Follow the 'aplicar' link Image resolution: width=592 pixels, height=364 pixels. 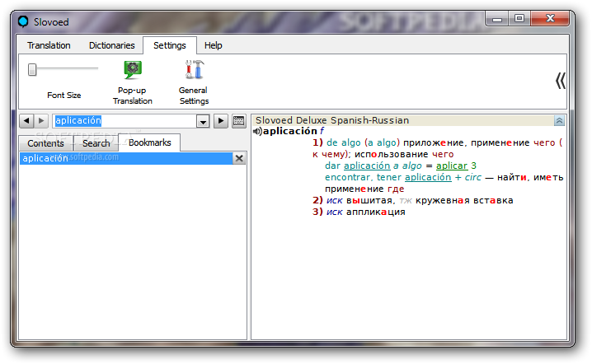(452, 166)
